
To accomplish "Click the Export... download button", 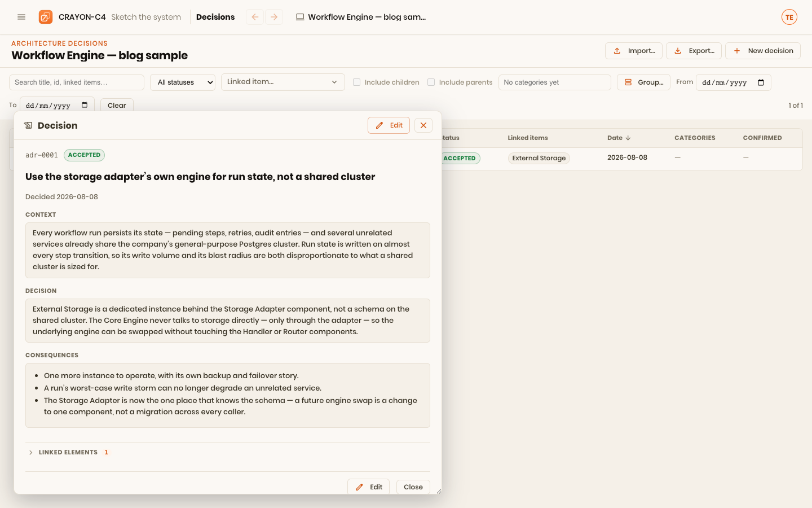I will point(694,51).
